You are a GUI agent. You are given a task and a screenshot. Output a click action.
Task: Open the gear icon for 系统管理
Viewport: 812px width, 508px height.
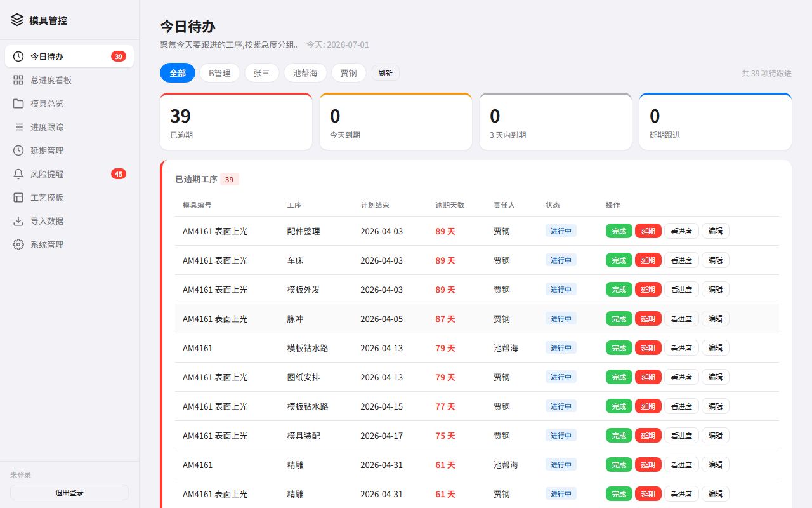[18, 244]
